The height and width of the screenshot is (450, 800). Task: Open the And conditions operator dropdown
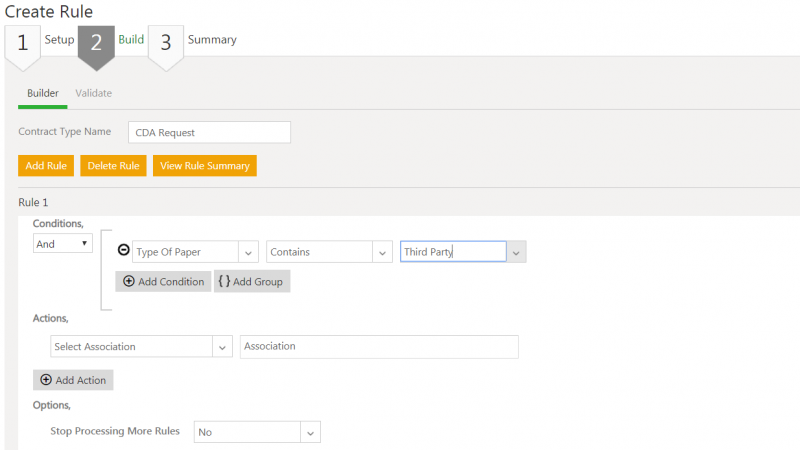(63, 243)
